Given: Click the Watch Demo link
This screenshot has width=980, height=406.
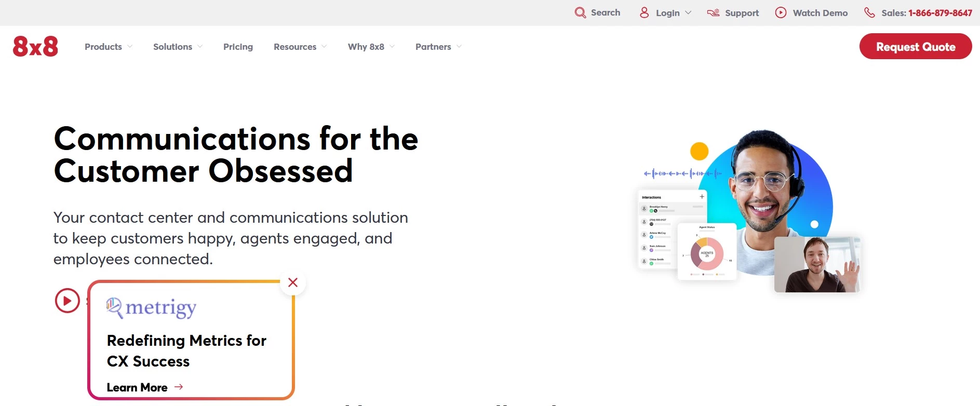Looking at the screenshot, I should click(820, 13).
